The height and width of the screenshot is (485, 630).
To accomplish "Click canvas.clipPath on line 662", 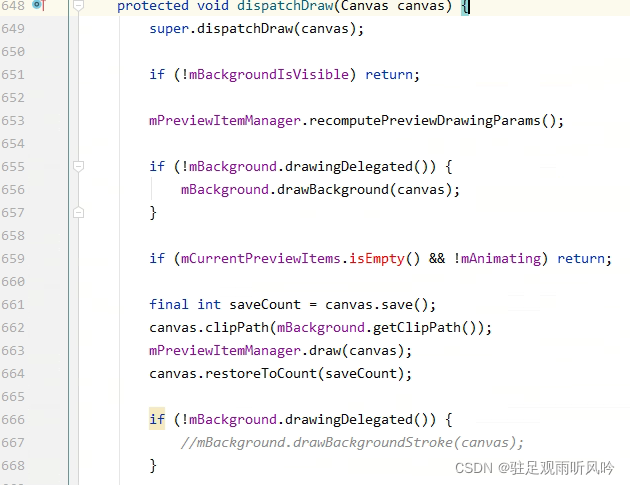I will click(209, 327).
